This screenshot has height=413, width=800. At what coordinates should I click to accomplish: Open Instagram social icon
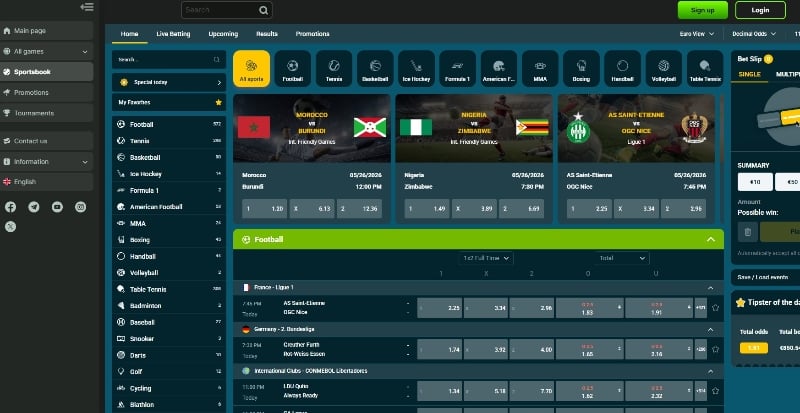pos(81,207)
